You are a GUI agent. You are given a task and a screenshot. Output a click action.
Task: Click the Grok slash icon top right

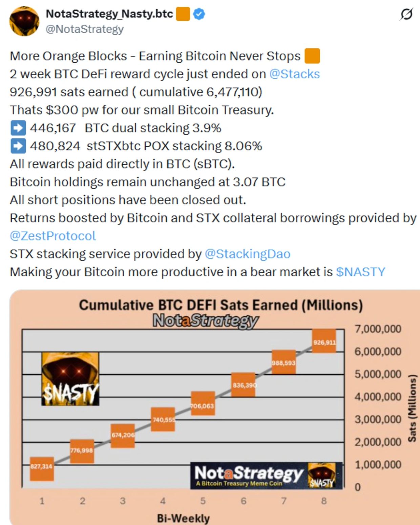click(406, 14)
